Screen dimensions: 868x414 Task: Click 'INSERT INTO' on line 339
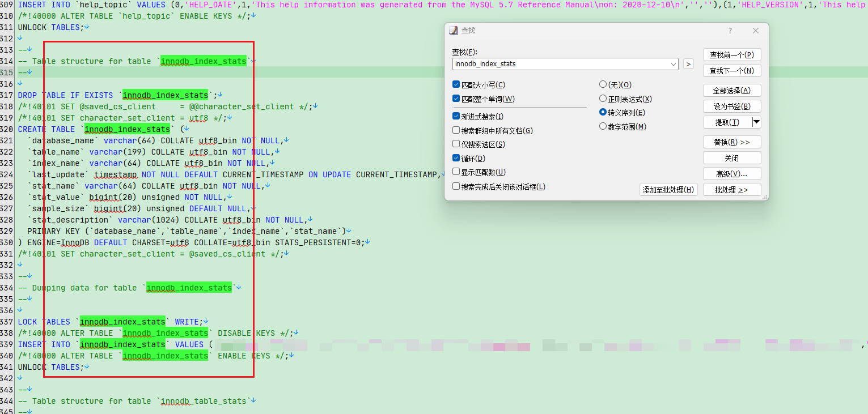pos(44,344)
